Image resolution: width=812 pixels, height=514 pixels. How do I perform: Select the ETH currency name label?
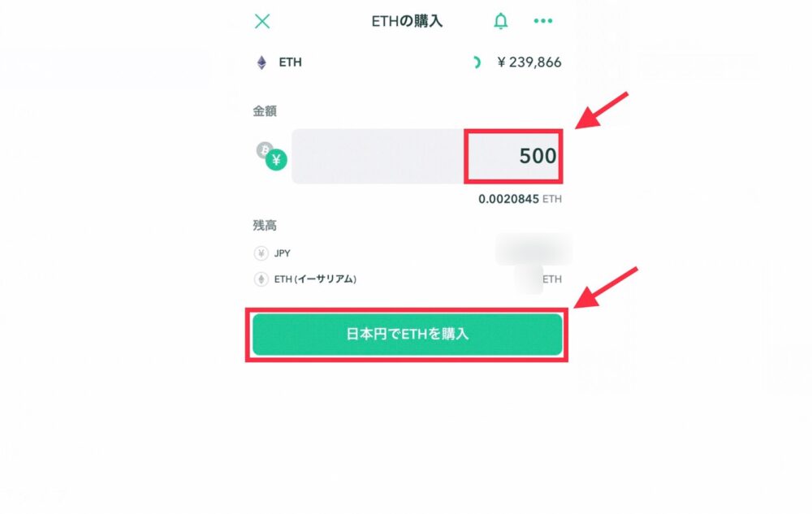point(290,62)
